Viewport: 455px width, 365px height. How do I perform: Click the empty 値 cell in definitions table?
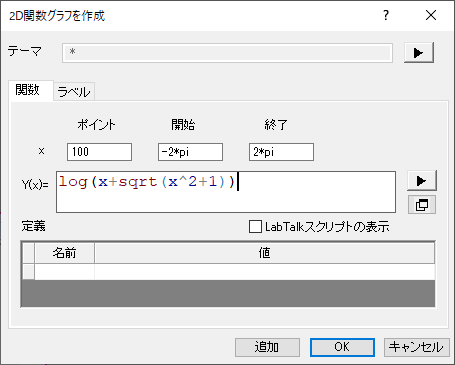[x=265, y=272]
